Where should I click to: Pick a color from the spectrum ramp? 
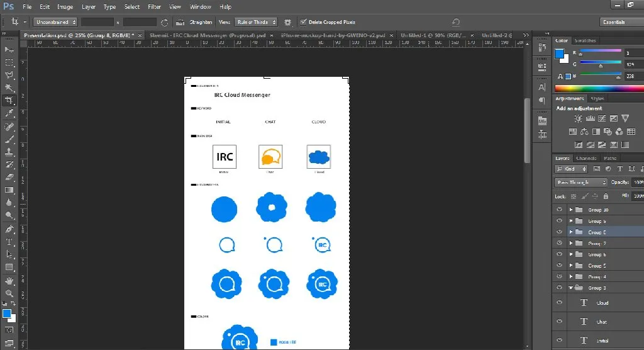599,88
